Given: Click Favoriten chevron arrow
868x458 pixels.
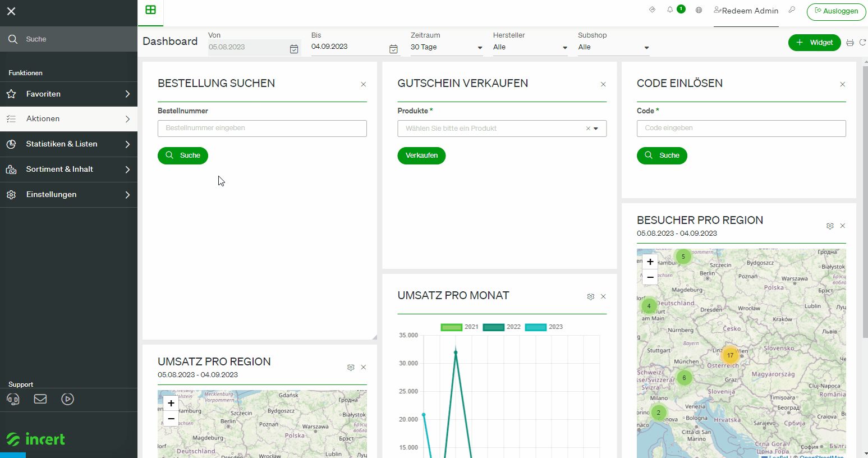Looking at the screenshot, I should (x=127, y=94).
